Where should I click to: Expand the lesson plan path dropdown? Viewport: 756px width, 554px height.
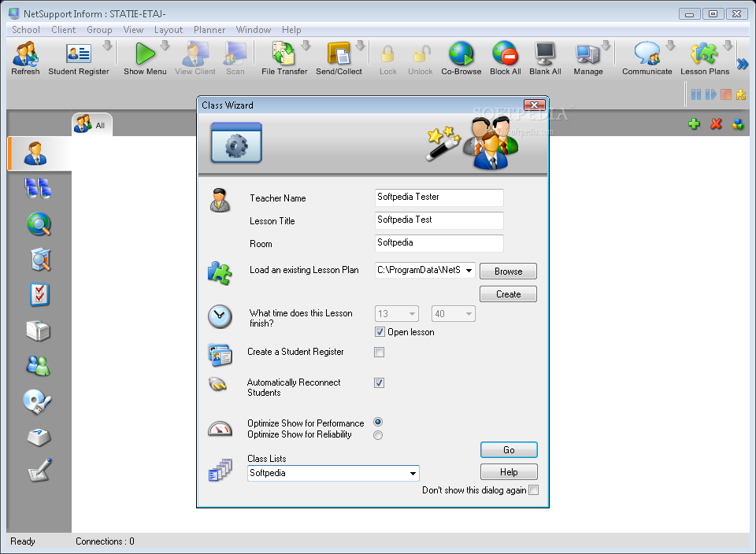[x=469, y=270]
